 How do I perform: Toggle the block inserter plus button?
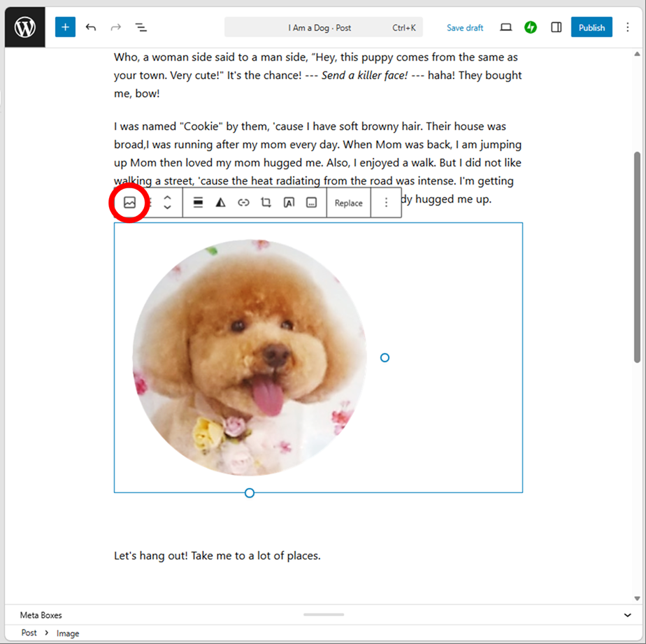[x=65, y=28]
